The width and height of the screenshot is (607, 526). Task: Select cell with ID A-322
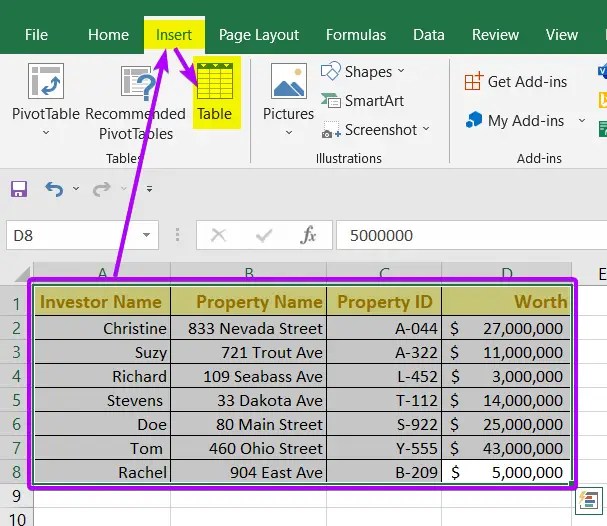point(384,352)
